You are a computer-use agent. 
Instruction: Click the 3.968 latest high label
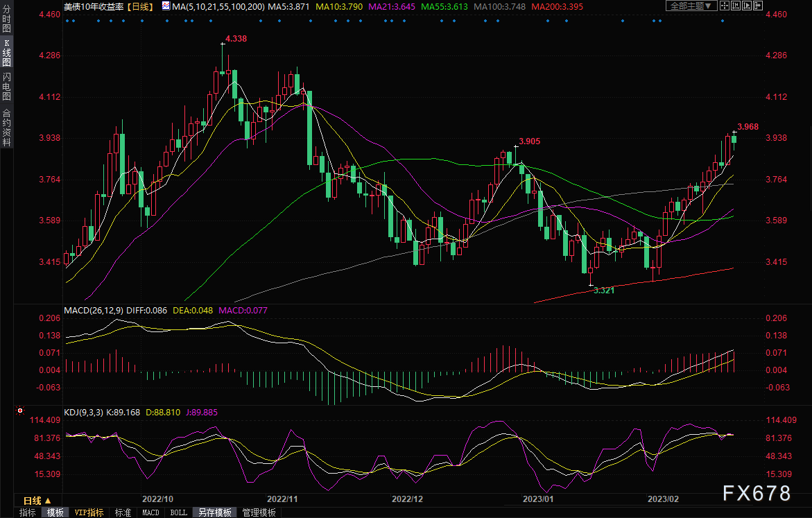point(748,127)
